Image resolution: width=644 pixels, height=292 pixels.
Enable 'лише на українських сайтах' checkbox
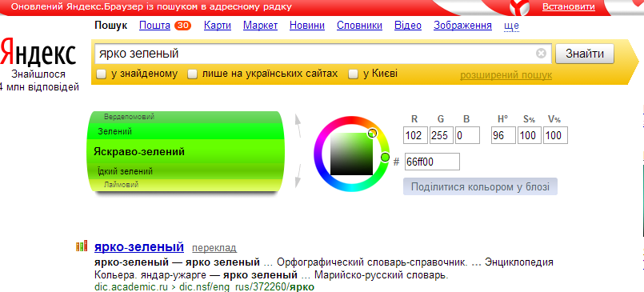[192, 74]
